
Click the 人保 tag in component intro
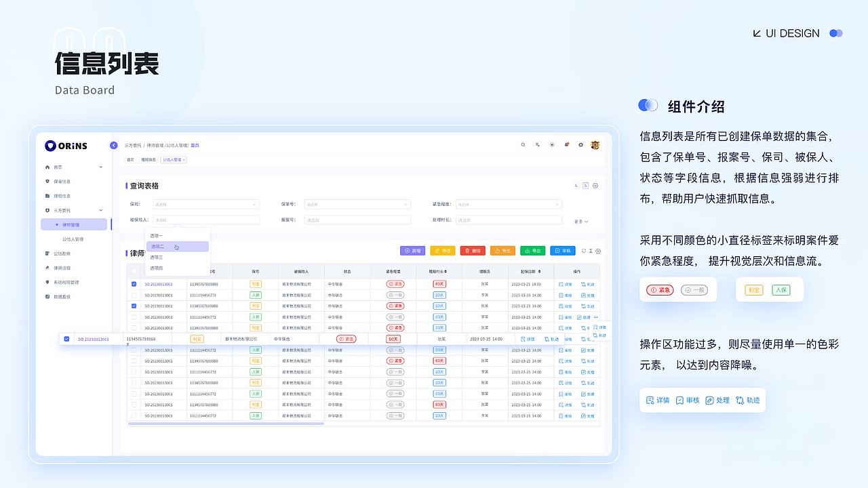click(781, 289)
